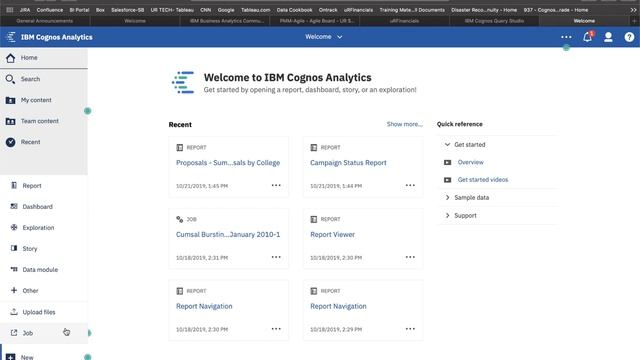Open options for Proposals by College card
The height and width of the screenshot is (360, 640).
pos(276,185)
